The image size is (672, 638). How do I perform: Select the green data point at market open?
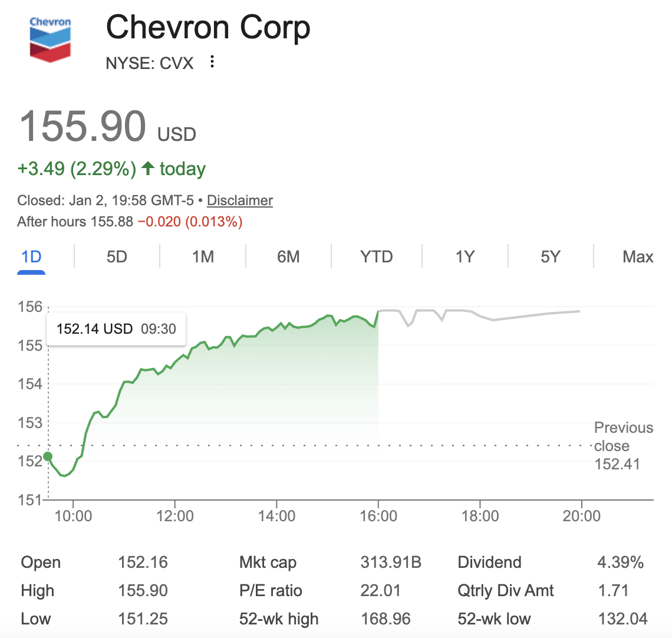(47, 456)
